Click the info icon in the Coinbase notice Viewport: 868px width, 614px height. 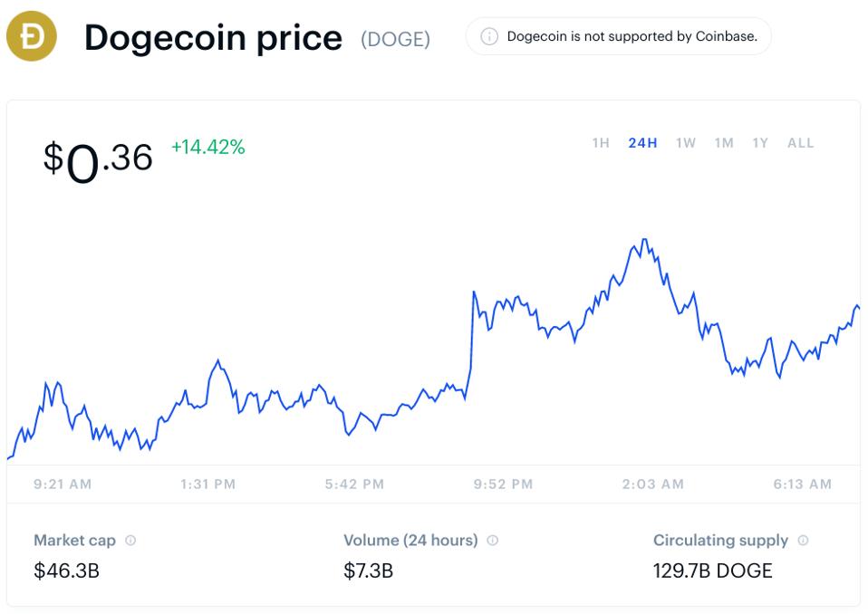[490, 37]
